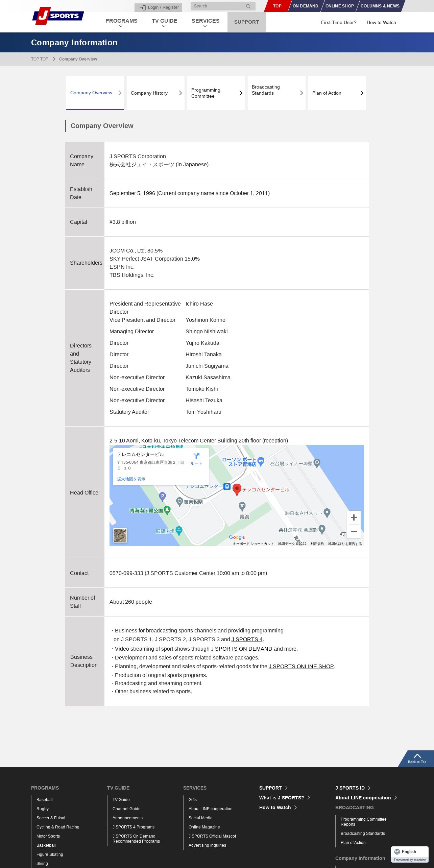434x868 pixels.
Task: Open the How to Watch header link
Action: (381, 22)
